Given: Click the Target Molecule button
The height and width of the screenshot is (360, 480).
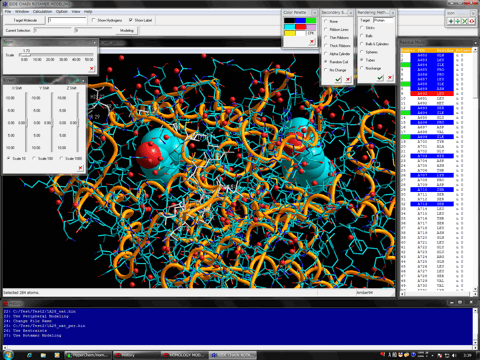Looking at the screenshot, I should [25, 20].
